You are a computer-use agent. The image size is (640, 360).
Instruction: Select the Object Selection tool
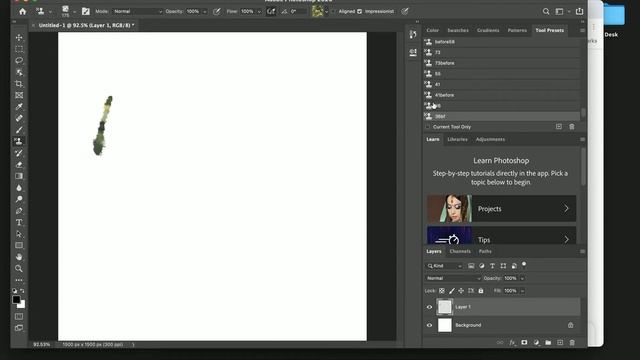(19, 72)
